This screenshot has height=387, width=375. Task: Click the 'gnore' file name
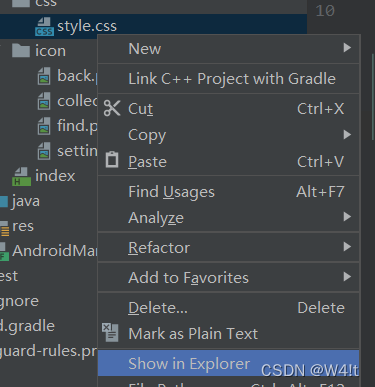pos(19,301)
